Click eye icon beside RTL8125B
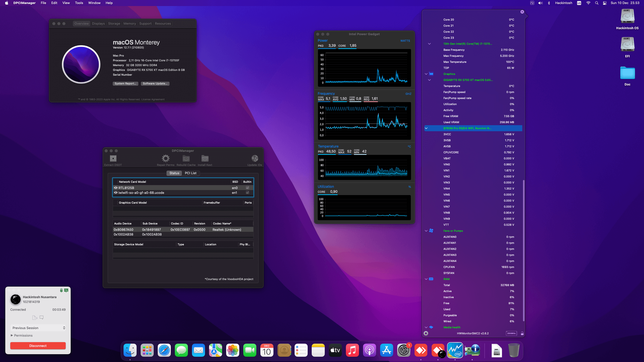This screenshot has height=362, width=644. coord(116,188)
